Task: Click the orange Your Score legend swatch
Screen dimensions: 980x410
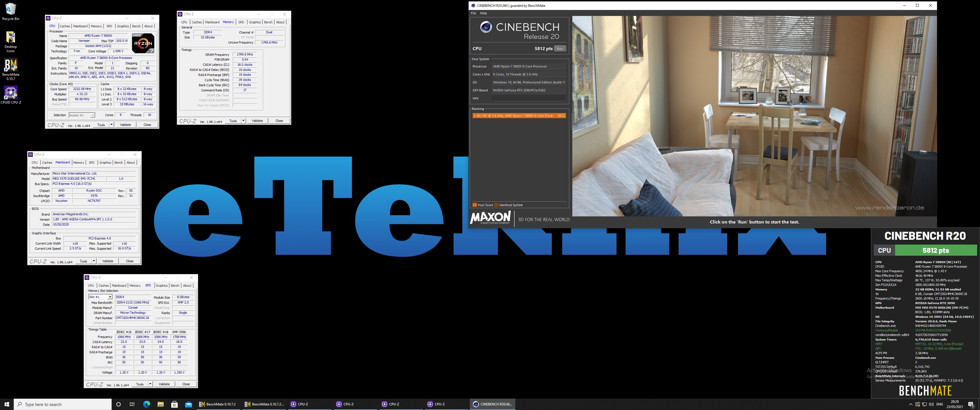Action: pyautogui.click(x=474, y=205)
